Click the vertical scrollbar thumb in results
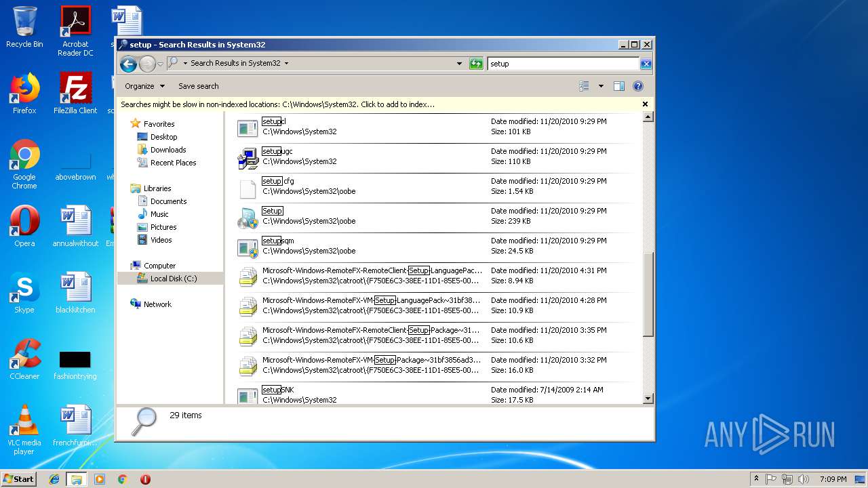The width and height of the screenshot is (868, 488). click(x=648, y=294)
